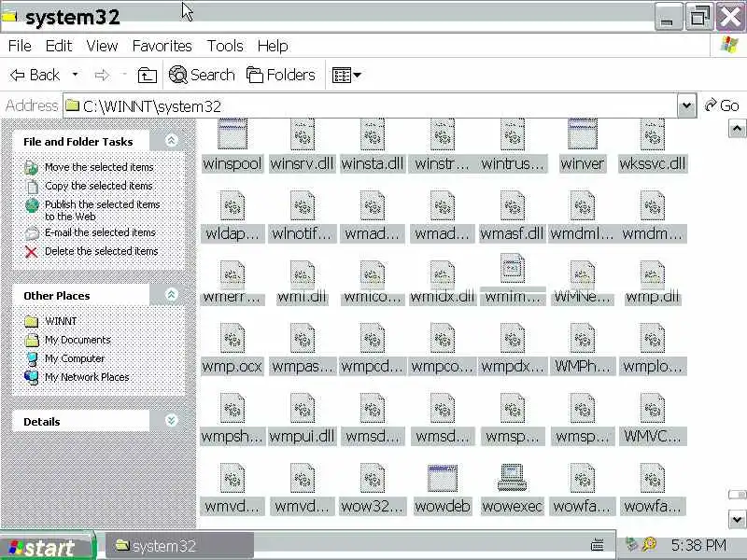Select the wowdeb application icon

(443, 478)
